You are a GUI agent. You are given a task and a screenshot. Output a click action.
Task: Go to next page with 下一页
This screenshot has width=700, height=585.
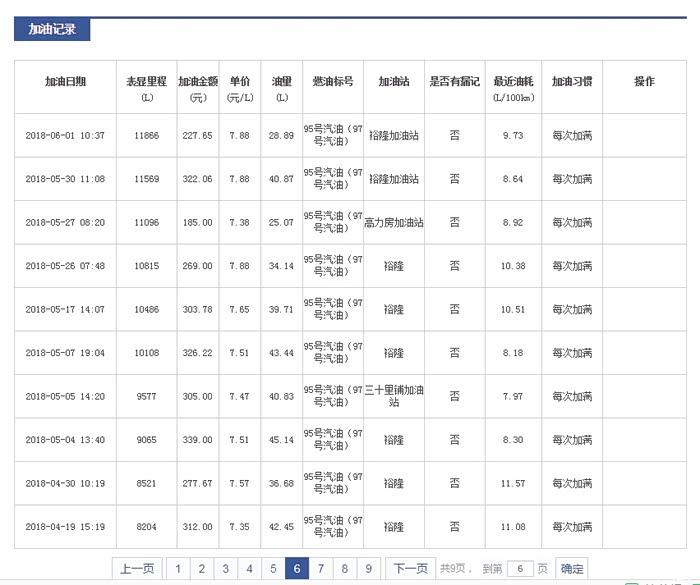pos(410,569)
